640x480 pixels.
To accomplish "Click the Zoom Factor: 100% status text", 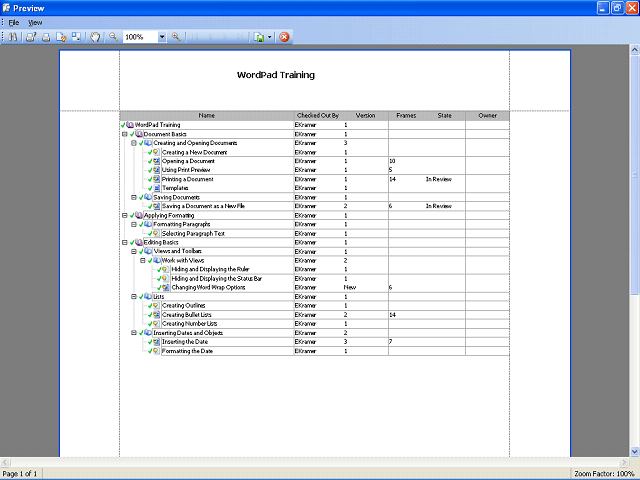I will pos(604,474).
